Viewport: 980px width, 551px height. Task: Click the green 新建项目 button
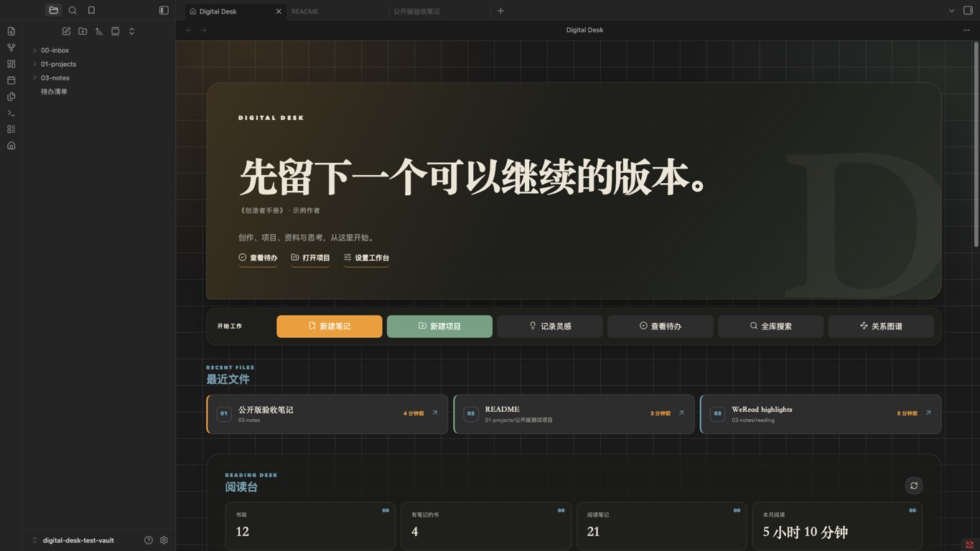pos(439,326)
